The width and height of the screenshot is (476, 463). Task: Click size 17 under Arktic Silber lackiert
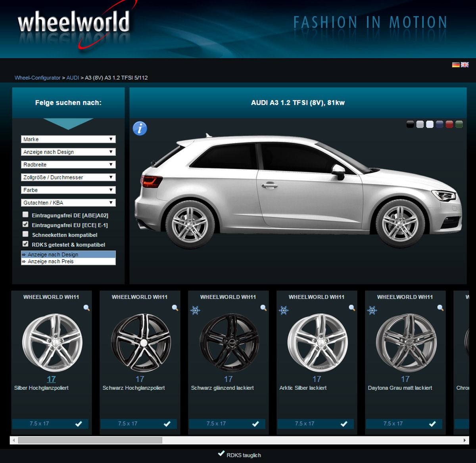click(x=317, y=379)
